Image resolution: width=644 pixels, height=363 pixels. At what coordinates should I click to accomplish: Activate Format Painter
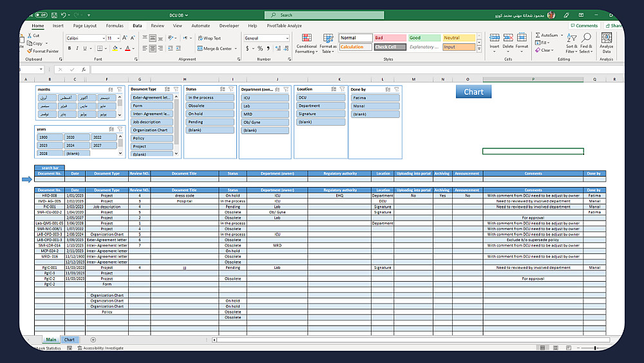(x=43, y=52)
